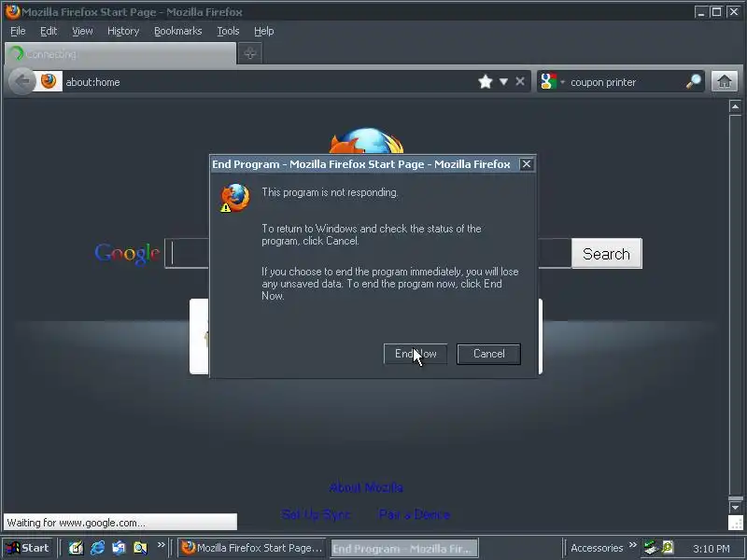Open the Bookmarks menu

tap(177, 31)
